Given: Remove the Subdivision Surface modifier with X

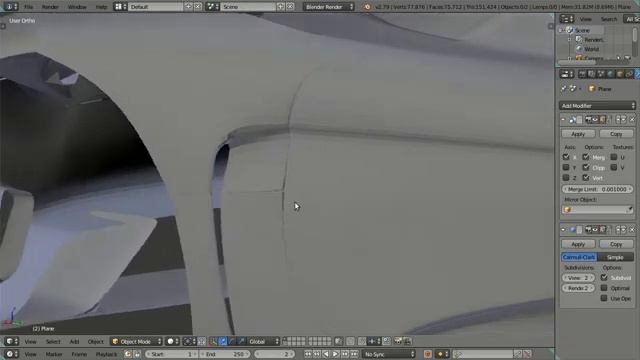Looking at the screenshot, I should (632, 230).
